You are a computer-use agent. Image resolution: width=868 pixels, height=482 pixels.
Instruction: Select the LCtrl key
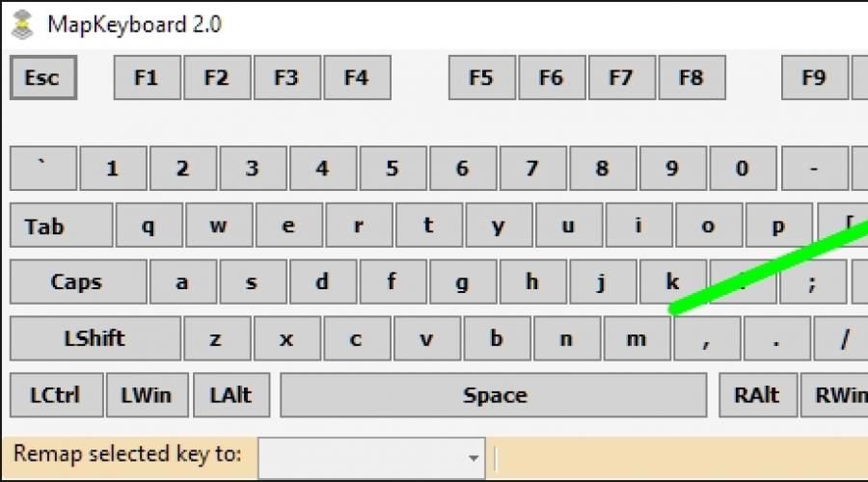[55, 395]
